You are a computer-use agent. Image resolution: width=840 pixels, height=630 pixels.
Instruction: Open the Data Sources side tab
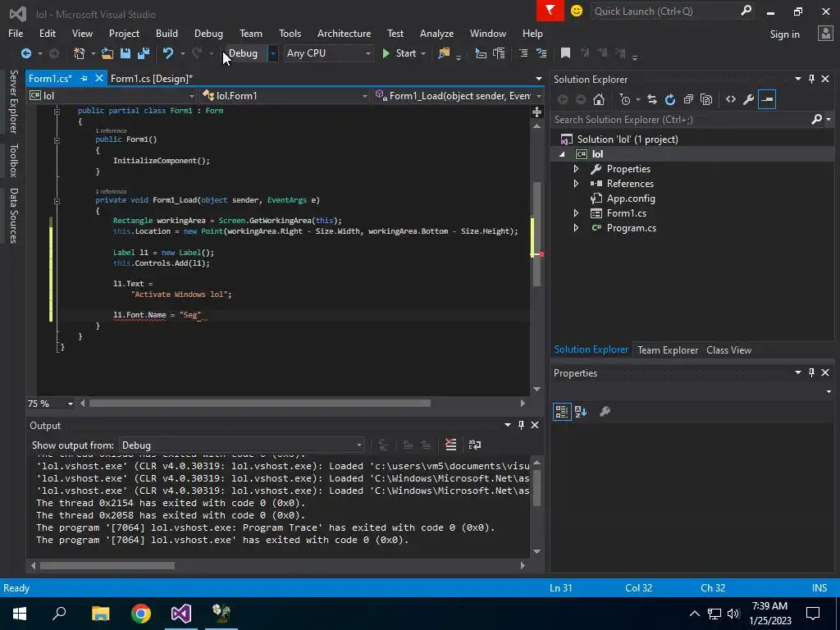click(13, 216)
